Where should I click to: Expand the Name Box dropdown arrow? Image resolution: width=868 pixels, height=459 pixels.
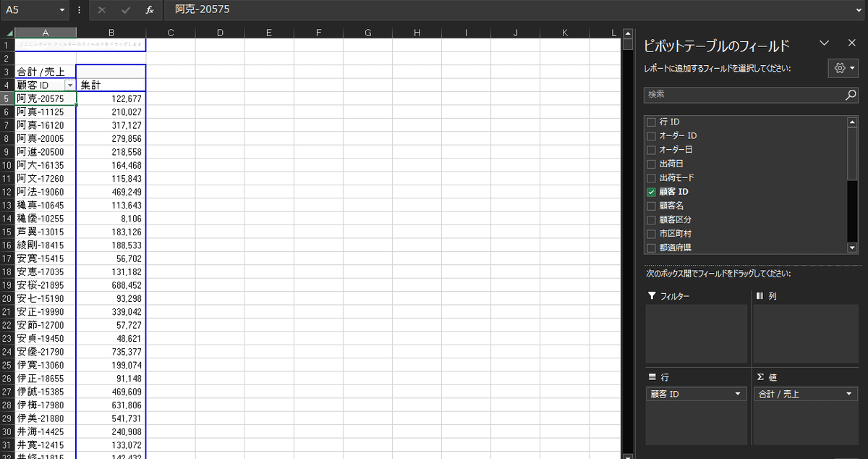click(x=62, y=10)
